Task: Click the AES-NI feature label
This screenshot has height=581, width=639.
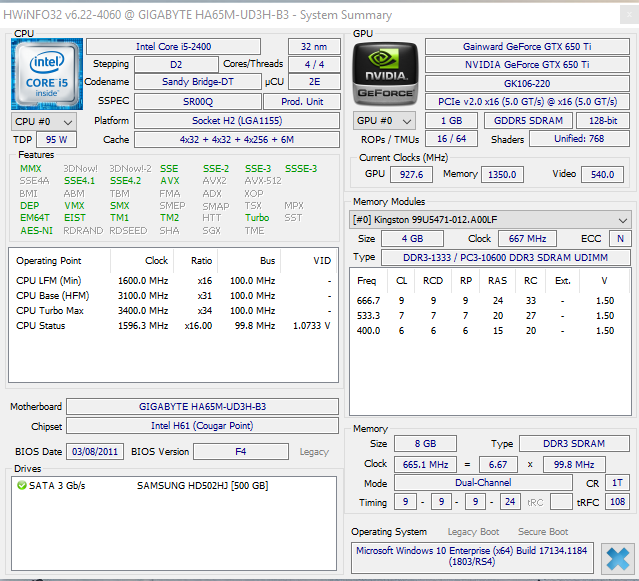Action: (x=37, y=231)
